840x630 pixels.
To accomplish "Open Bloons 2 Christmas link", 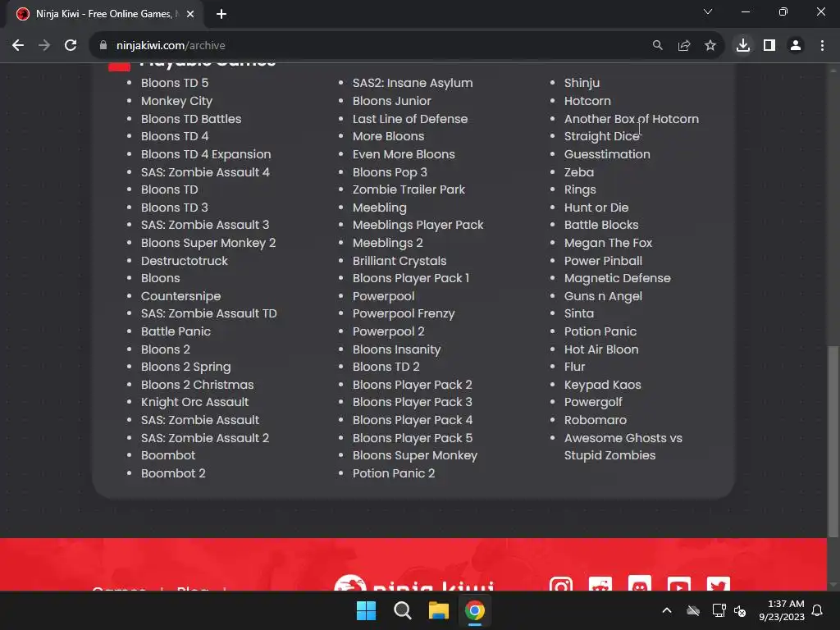I will (x=197, y=385).
